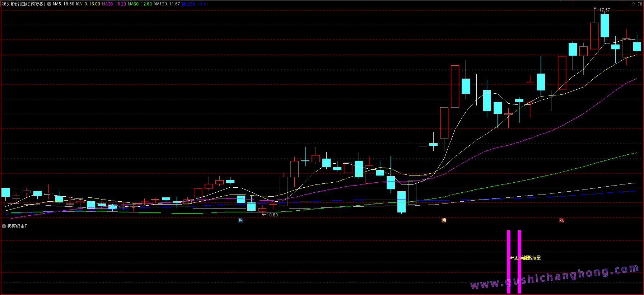Image resolution: width=644 pixels, height=295 pixels.
Task: Click the 涨 limit-up marker icon
Action: click(x=561, y=220)
